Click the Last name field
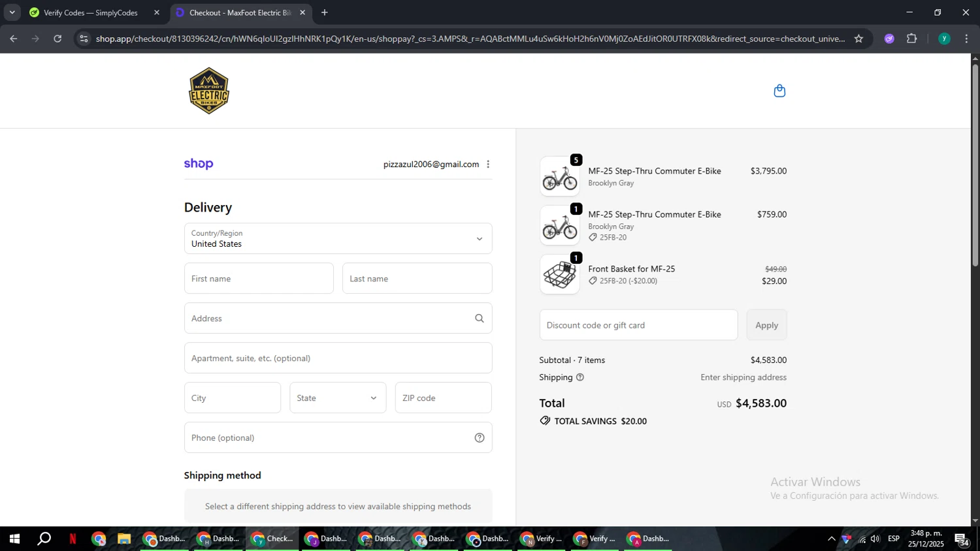 point(417,279)
